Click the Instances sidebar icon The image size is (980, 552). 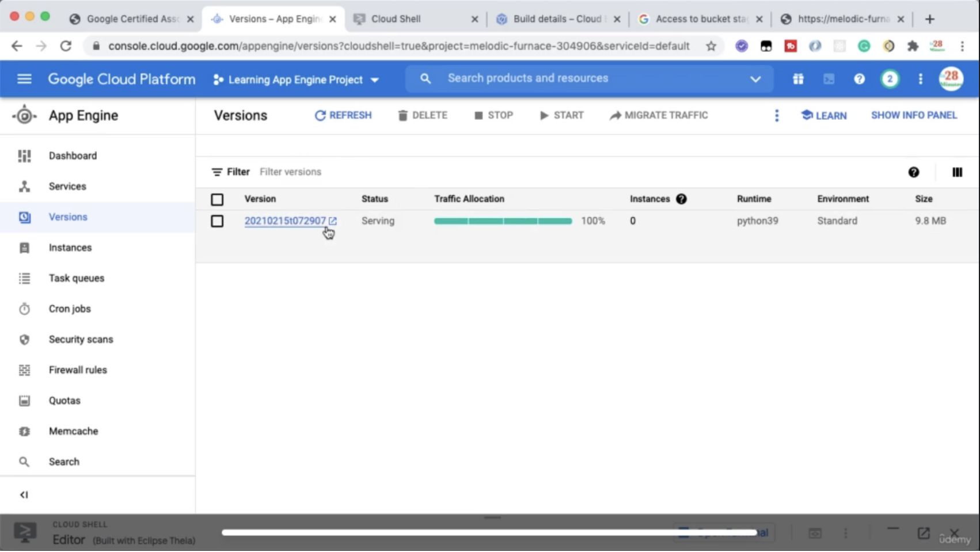[24, 248]
